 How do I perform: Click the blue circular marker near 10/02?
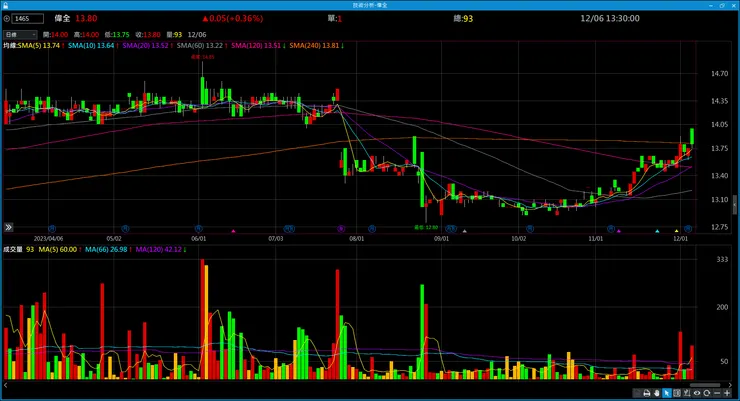pos(530,229)
